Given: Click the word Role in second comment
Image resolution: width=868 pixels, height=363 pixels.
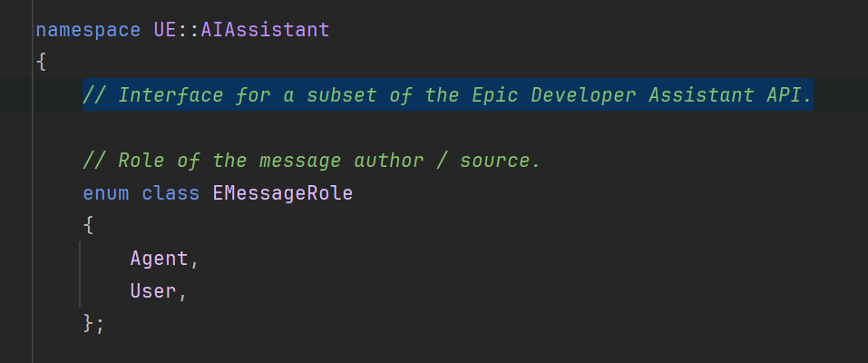Looking at the screenshot, I should pyautogui.click(x=141, y=161).
